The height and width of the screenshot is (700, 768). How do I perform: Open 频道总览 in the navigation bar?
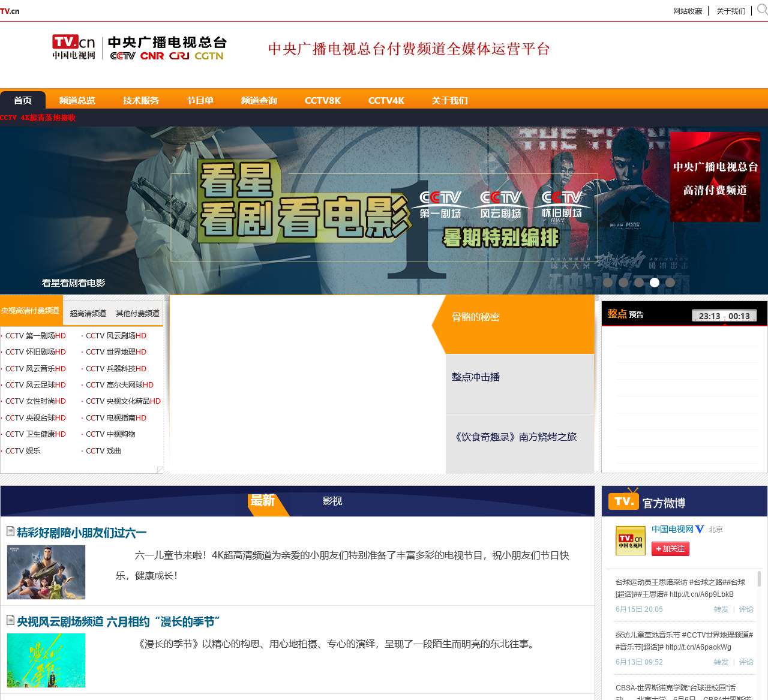click(x=77, y=100)
